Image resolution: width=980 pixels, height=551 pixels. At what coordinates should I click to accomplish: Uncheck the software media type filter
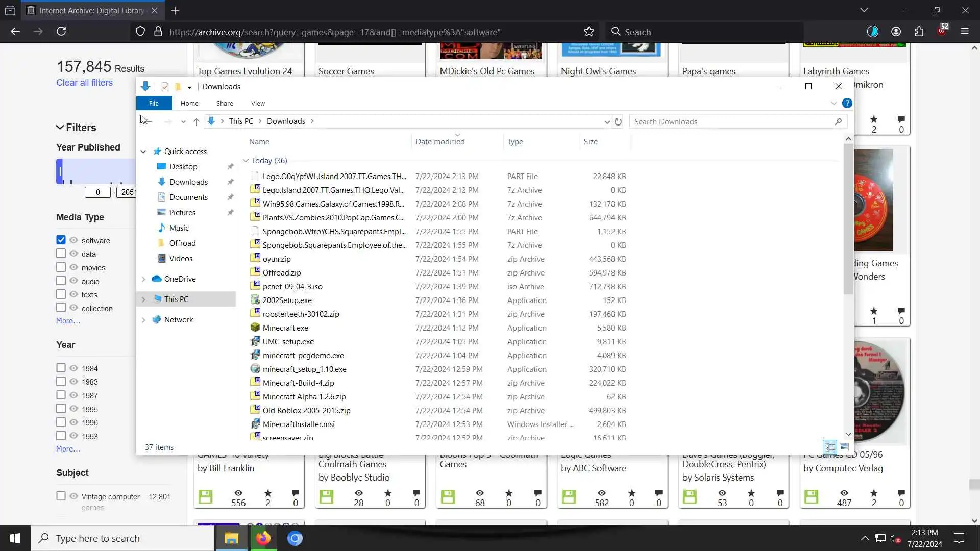click(61, 240)
